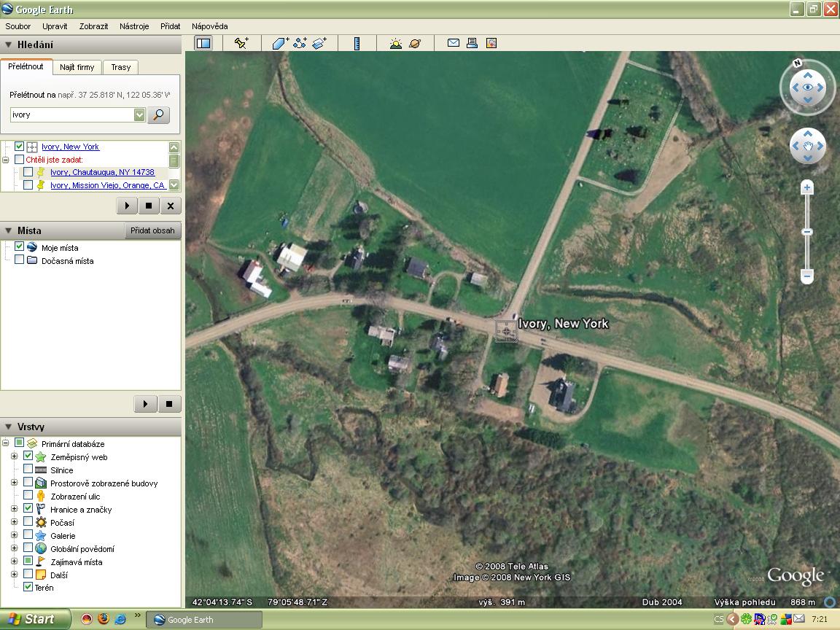
Task: Select the add polygon tool
Action: pyautogui.click(x=281, y=43)
